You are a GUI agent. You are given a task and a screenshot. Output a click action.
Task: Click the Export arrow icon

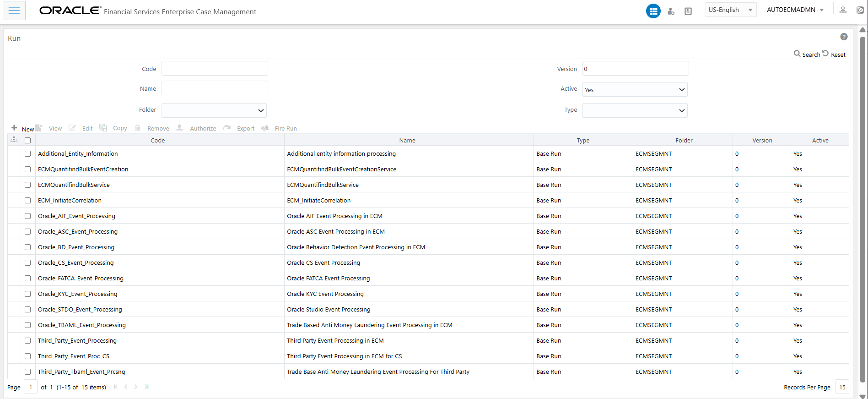click(x=227, y=128)
